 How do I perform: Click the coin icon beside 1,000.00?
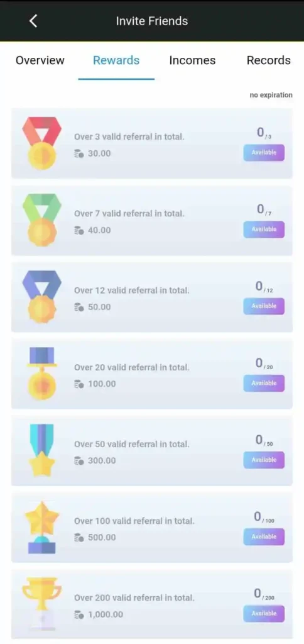(79, 615)
